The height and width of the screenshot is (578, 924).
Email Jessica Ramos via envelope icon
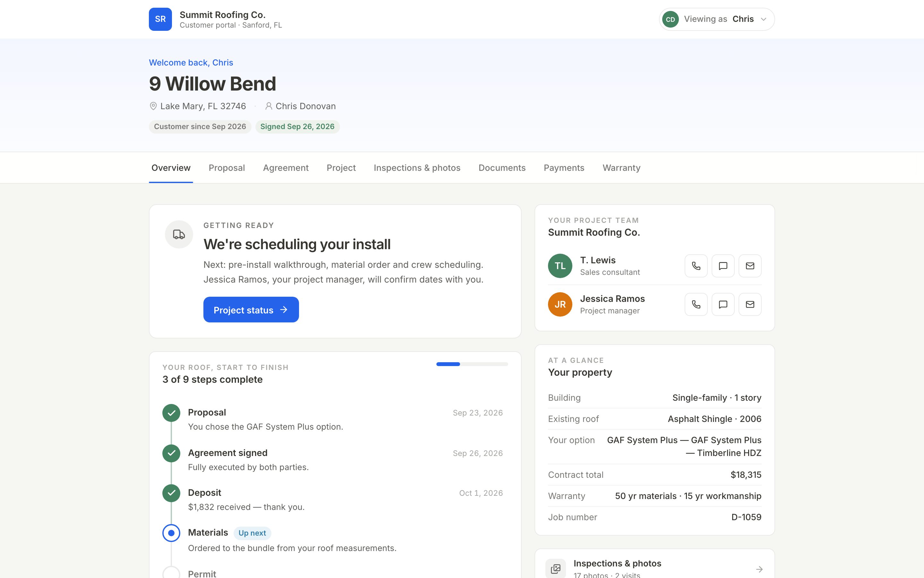coord(750,304)
